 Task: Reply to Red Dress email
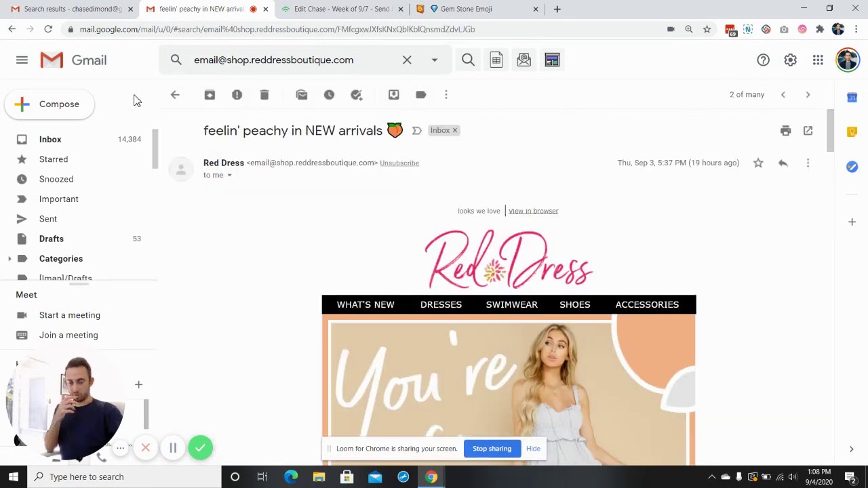(783, 163)
